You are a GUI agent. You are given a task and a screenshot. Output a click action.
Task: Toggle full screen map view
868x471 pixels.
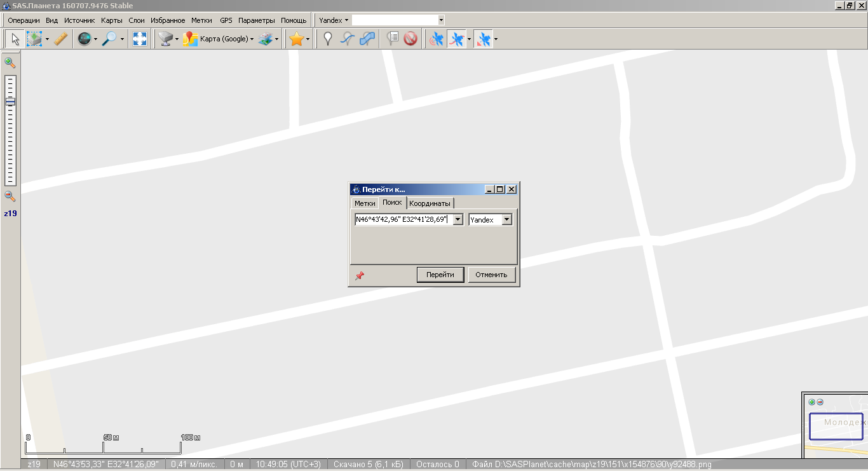point(139,39)
